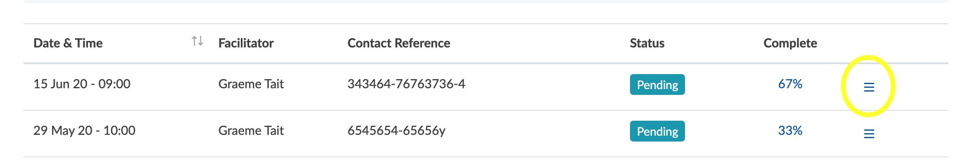
Task: Click the Pending badge in 29 May row
Action: point(657,131)
